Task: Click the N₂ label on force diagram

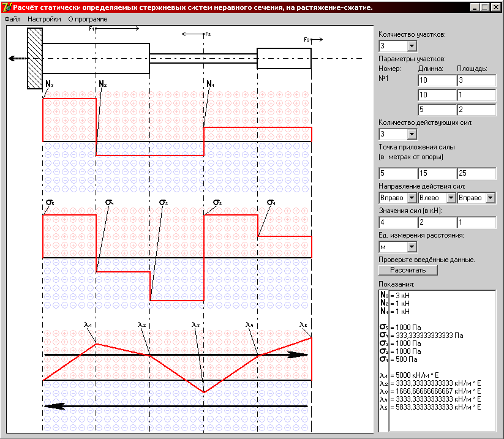Action: pos(102,84)
